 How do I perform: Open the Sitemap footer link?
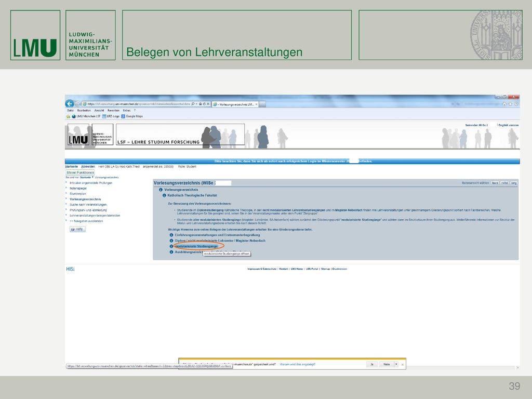click(x=325, y=269)
